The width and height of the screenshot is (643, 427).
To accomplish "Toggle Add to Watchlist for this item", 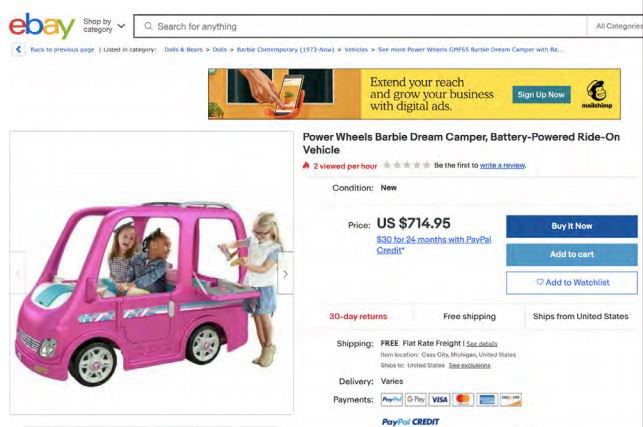I will [x=571, y=283].
